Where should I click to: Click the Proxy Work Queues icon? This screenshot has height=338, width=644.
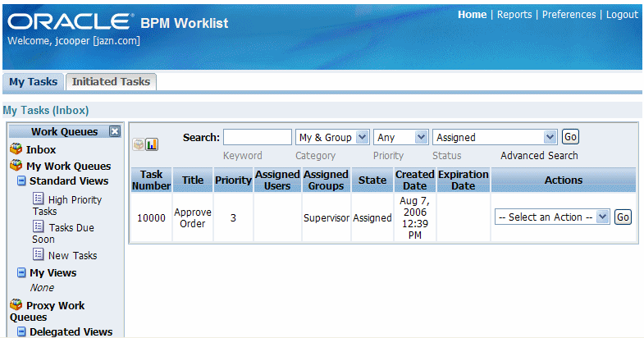pyautogui.click(x=16, y=304)
